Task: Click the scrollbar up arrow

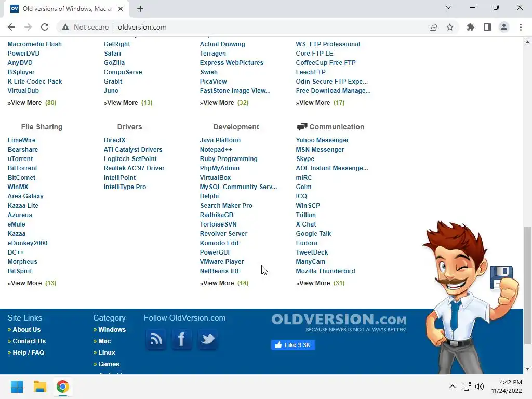Action: 527,42
